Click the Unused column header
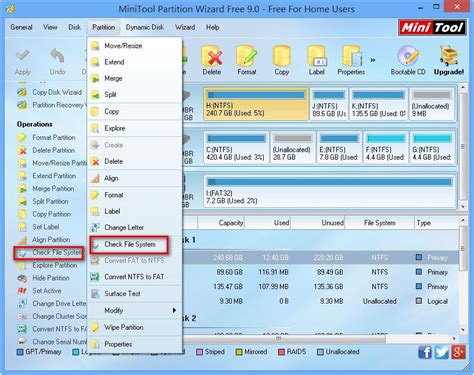Viewport: 474px width, 375px height. [x=318, y=223]
